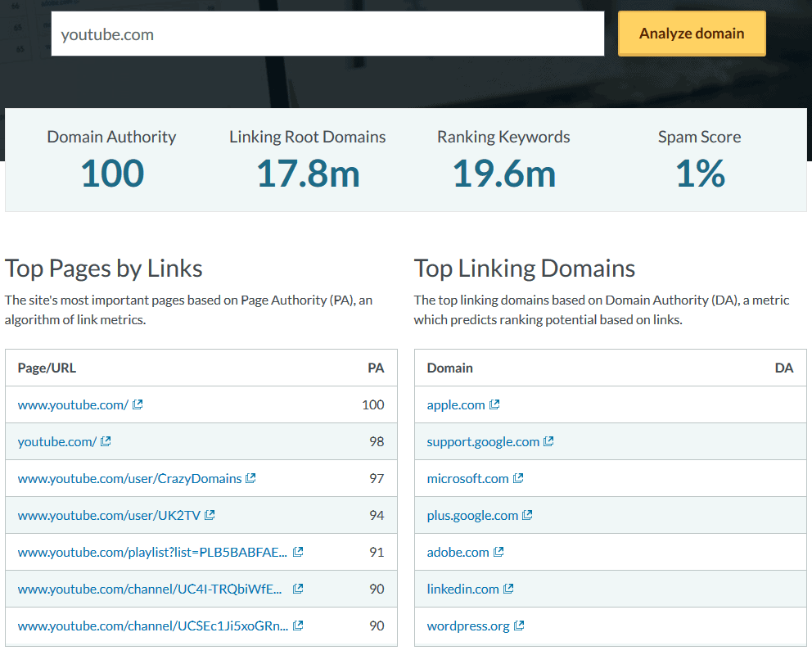The width and height of the screenshot is (812, 655).
Task: Follow the wordpress.org domain link
Action: click(468, 626)
